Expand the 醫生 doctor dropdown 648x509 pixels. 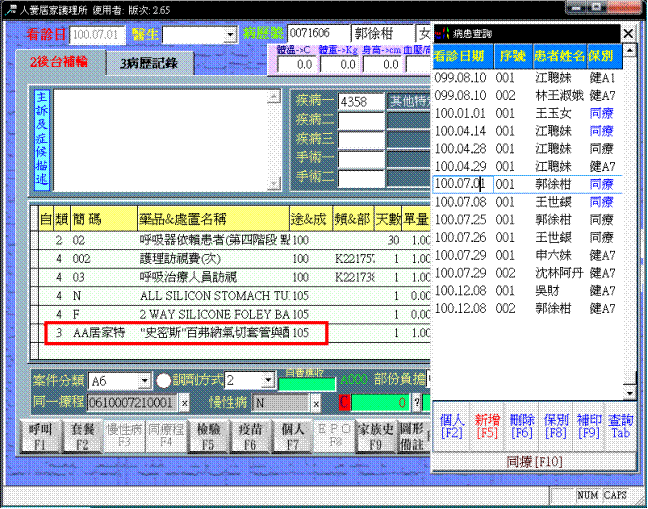pyautogui.click(x=229, y=35)
